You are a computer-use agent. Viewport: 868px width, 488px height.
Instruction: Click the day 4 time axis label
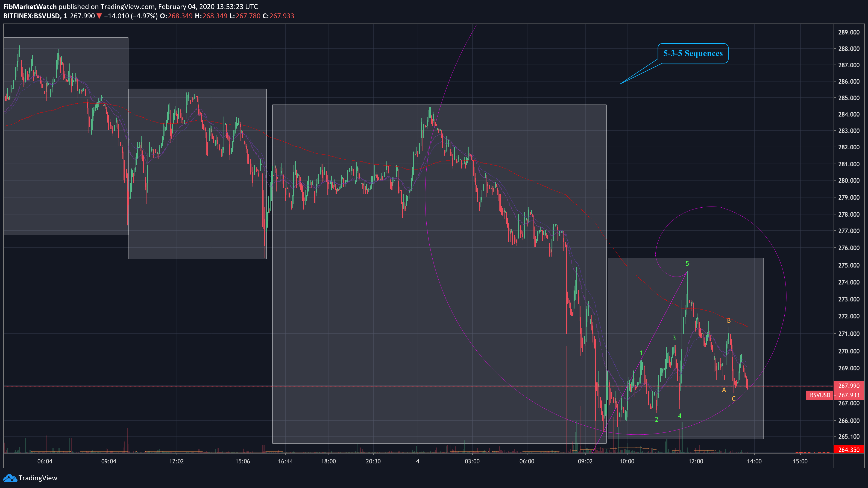pyautogui.click(x=418, y=461)
